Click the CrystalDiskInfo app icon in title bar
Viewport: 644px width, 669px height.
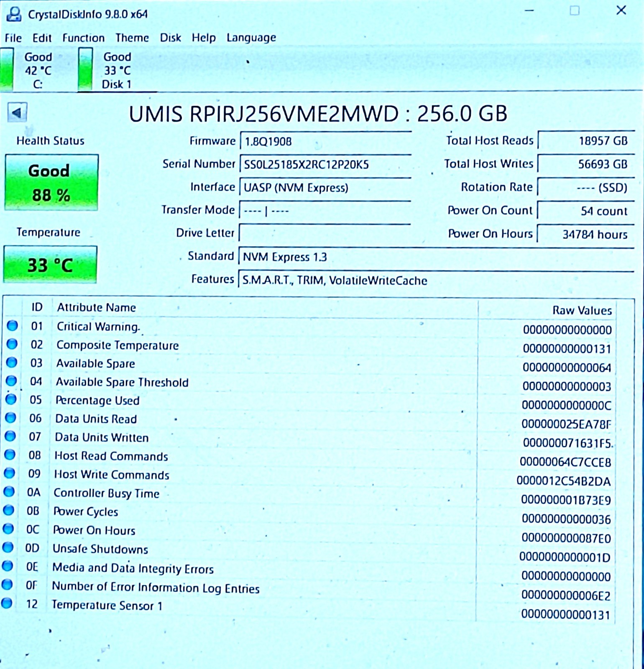pyautogui.click(x=14, y=14)
